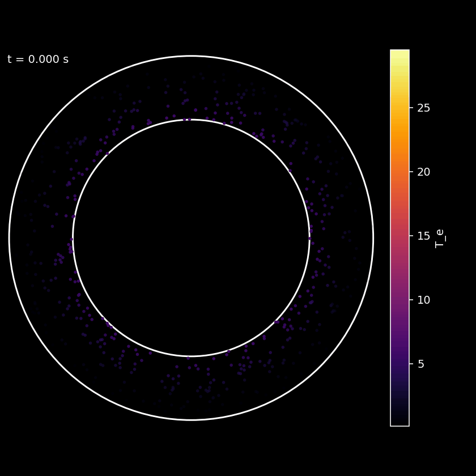This screenshot has height=476, width=476.
Task: Click the colorbar tick label 15
Action: 424,236
